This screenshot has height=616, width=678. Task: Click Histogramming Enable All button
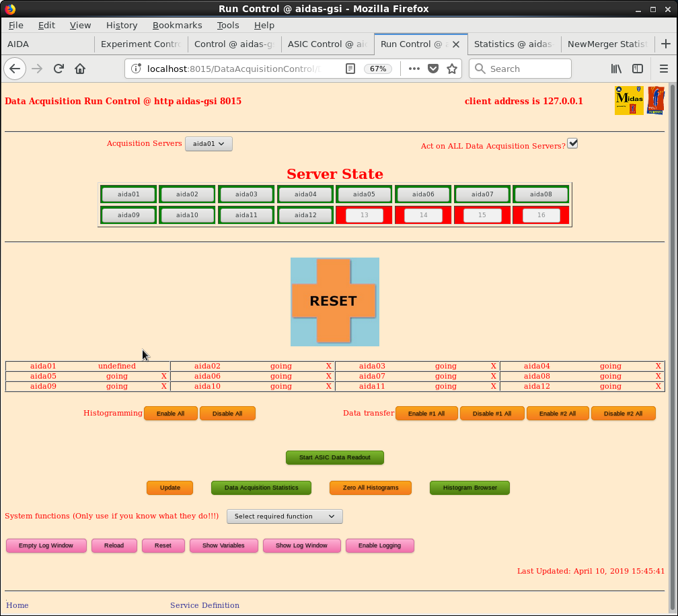coord(170,414)
